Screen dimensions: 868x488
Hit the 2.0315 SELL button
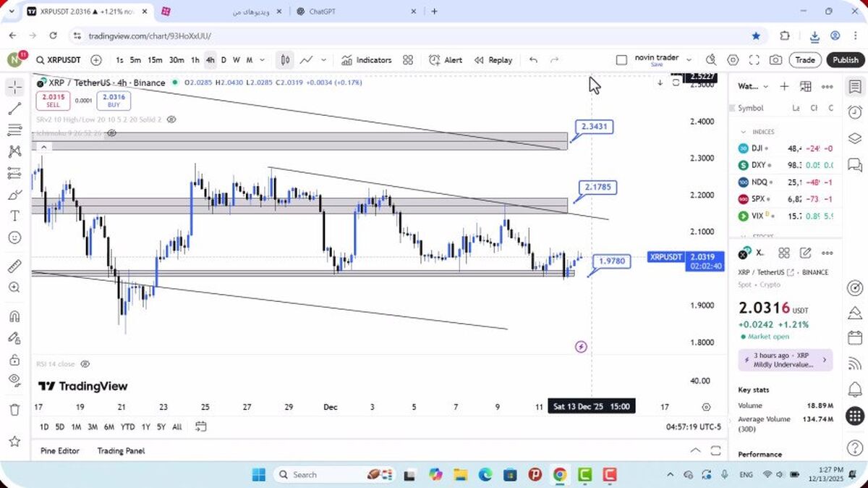[x=53, y=101]
